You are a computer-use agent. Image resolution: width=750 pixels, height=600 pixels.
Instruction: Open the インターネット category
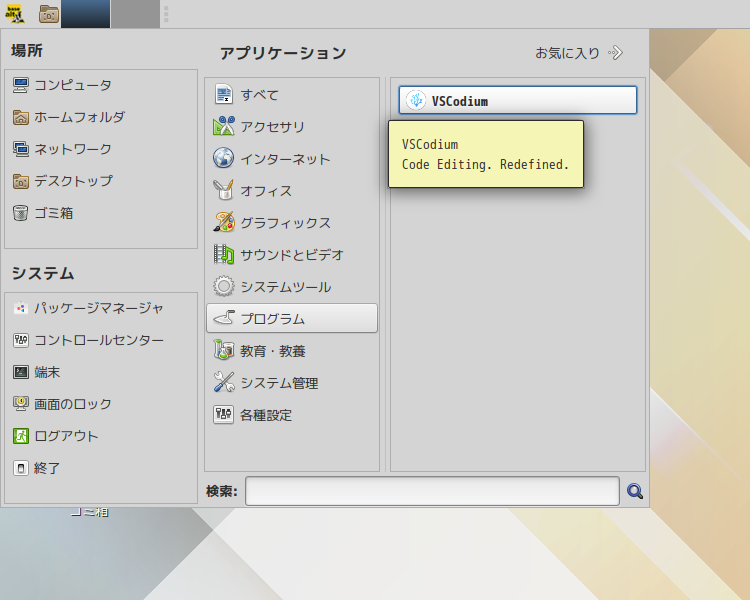click(x=292, y=159)
